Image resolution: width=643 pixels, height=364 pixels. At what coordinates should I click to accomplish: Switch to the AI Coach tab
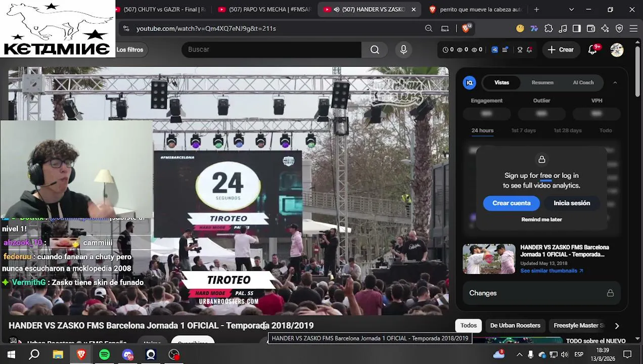coord(583,82)
